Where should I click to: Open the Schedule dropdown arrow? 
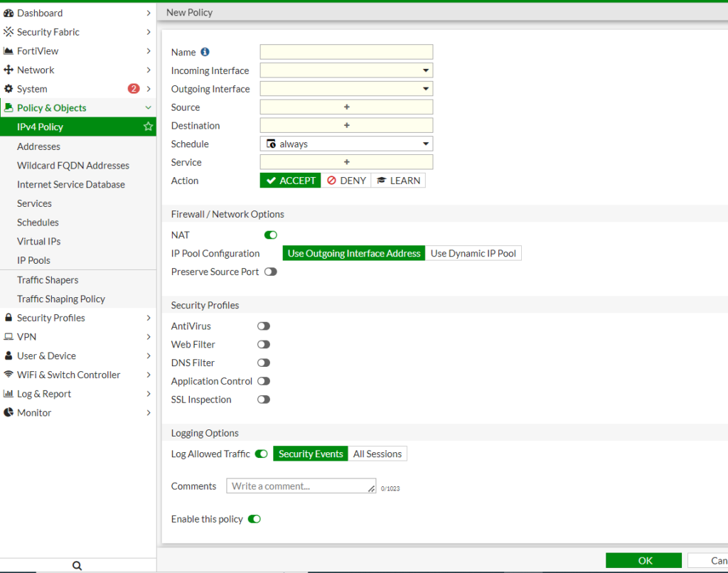pyautogui.click(x=426, y=144)
